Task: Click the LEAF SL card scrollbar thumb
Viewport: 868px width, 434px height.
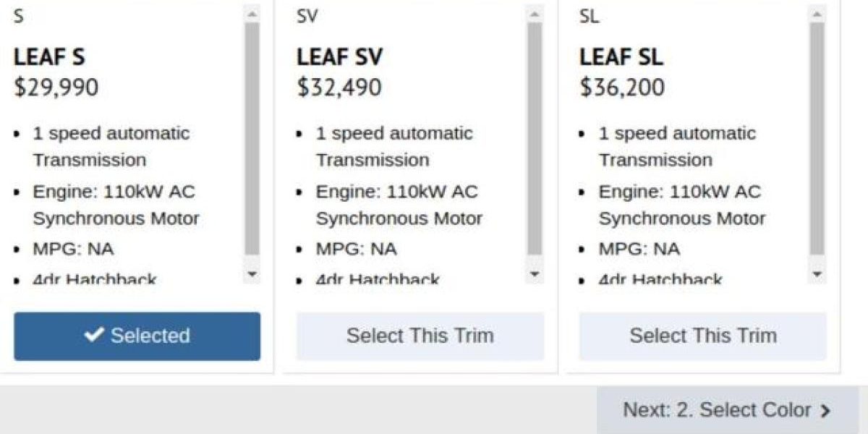Action: [x=817, y=137]
